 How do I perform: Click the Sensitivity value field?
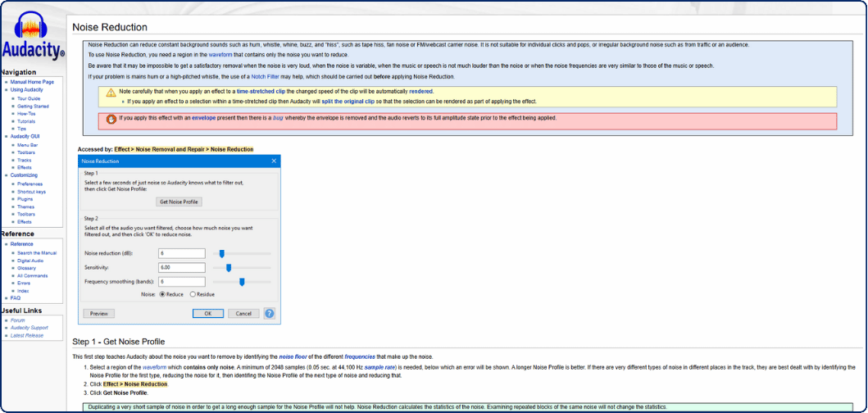(182, 268)
